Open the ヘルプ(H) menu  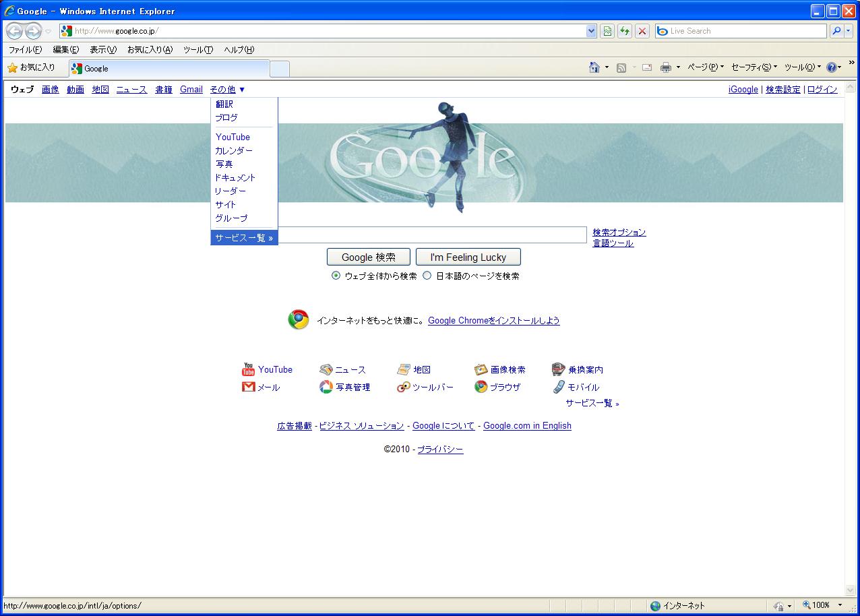[239, 50]
